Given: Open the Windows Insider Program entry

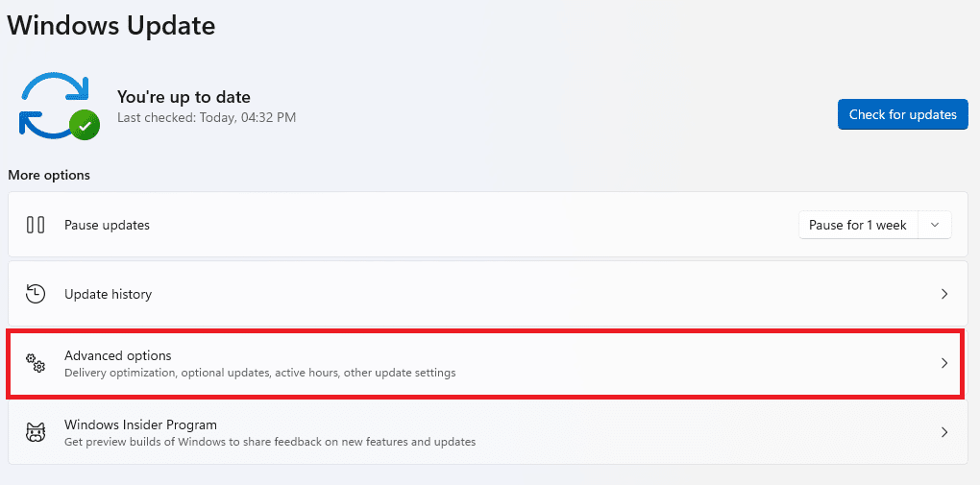Looking at the screenshot, I should click(x=140, y=424).
